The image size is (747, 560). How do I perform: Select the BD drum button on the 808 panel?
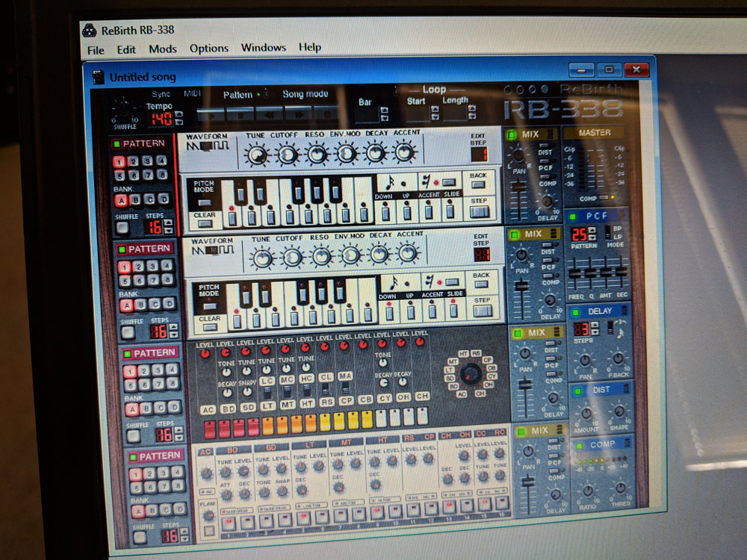pyautogui.click(x=228, y=408)
